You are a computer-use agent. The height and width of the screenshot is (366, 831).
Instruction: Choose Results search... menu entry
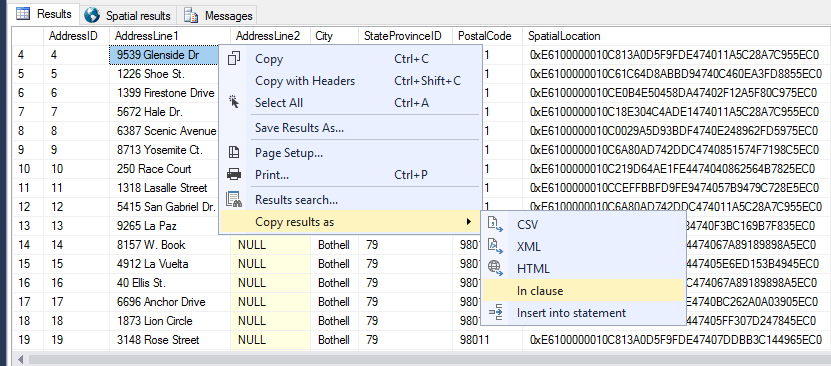click(x=350, y=200)
